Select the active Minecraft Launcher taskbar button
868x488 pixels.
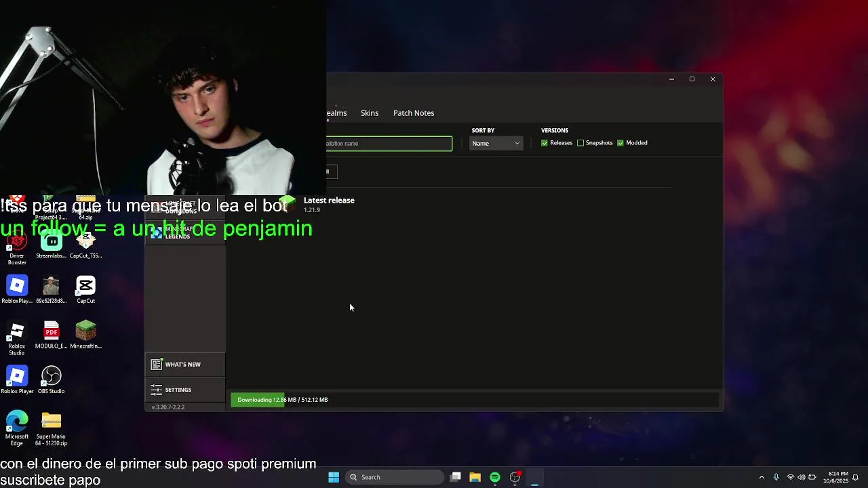coord(535,477)
